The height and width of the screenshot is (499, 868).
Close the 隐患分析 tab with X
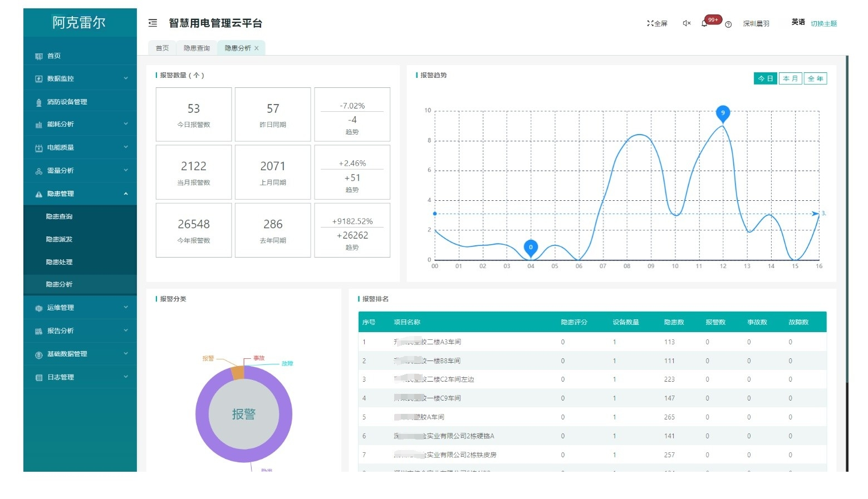pyautogui.click(x=257, y=48)
